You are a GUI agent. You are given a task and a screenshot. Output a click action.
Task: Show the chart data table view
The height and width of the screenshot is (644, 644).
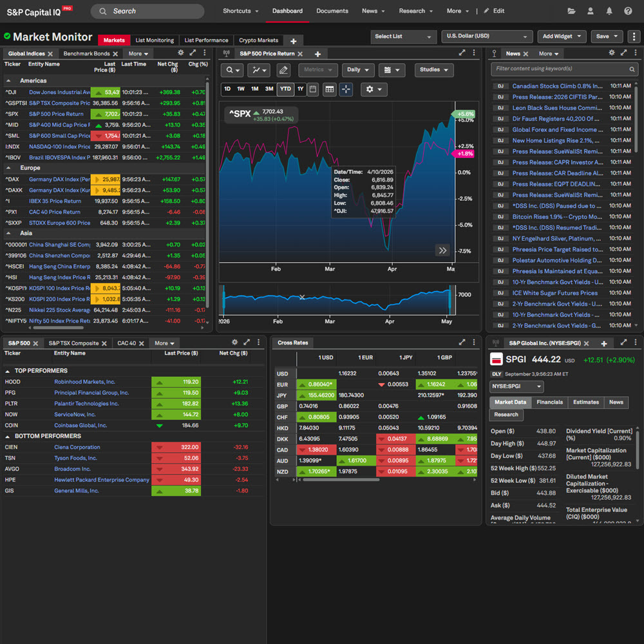(x=329, y=89)
